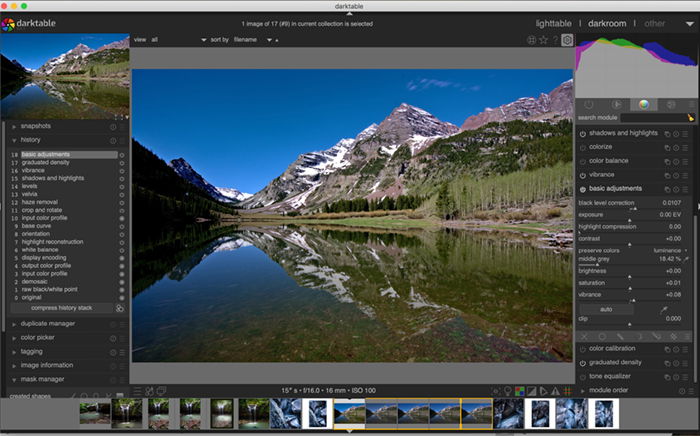Image resolution: width=700 pixels, height=436 pixels.
Task: Open the preserve colors luminance dropdown
Action: (x=671, y=251)
